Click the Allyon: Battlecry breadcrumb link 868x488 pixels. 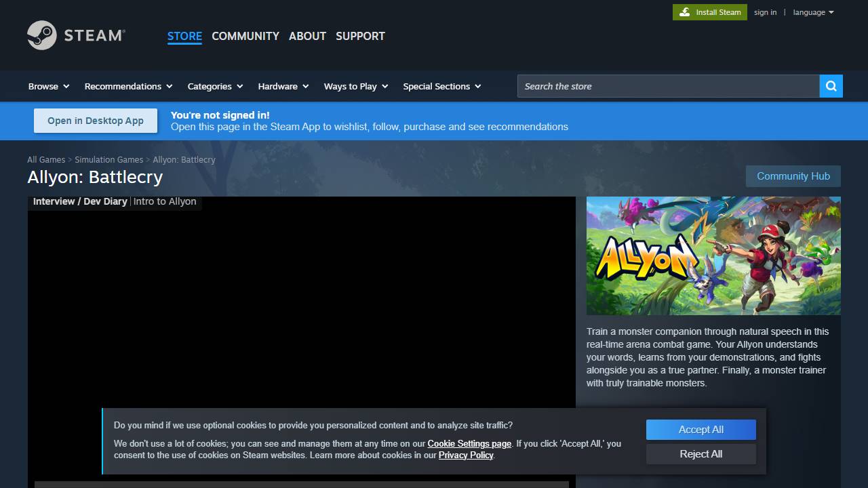click(x=184, y=160)
